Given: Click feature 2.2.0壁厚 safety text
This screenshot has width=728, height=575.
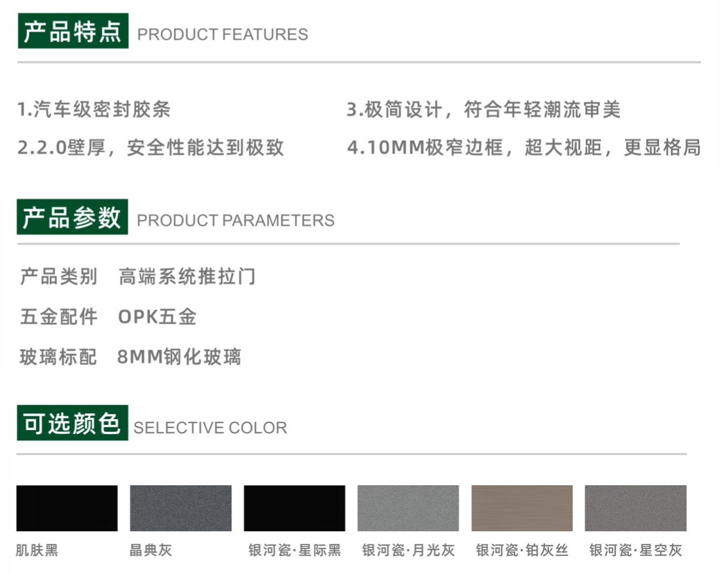Looking at the screenshot, I should click(151, 148).
